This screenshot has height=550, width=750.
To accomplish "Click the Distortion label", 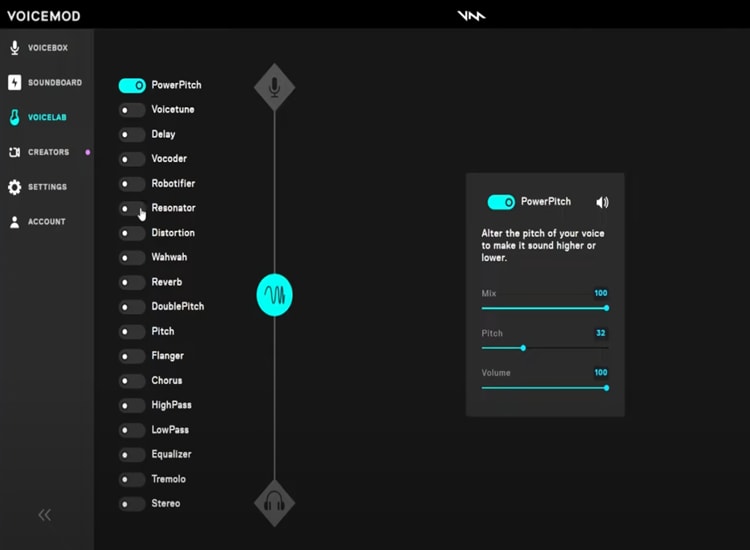I will (x=173, y=233).
